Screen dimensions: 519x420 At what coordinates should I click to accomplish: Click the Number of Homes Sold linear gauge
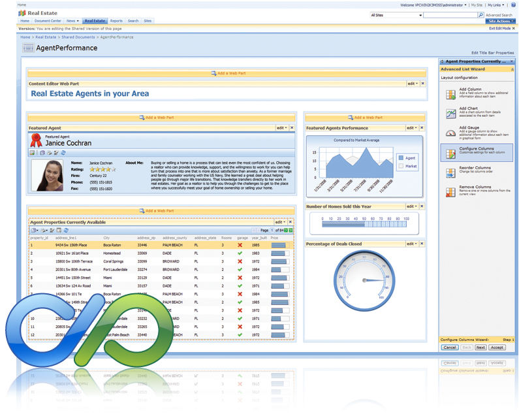point(364,224)
